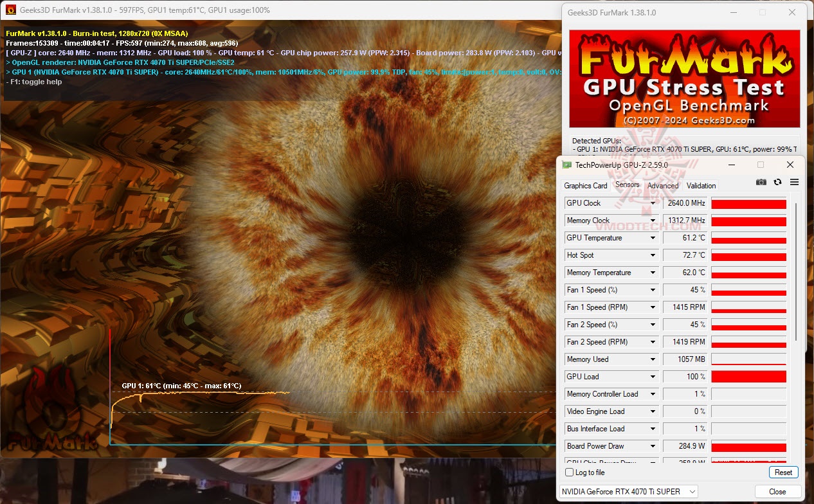Open the Fan 1 Speed (%) dropdown
The width and height of the screenshot is (814, 504).
[653, 290]
